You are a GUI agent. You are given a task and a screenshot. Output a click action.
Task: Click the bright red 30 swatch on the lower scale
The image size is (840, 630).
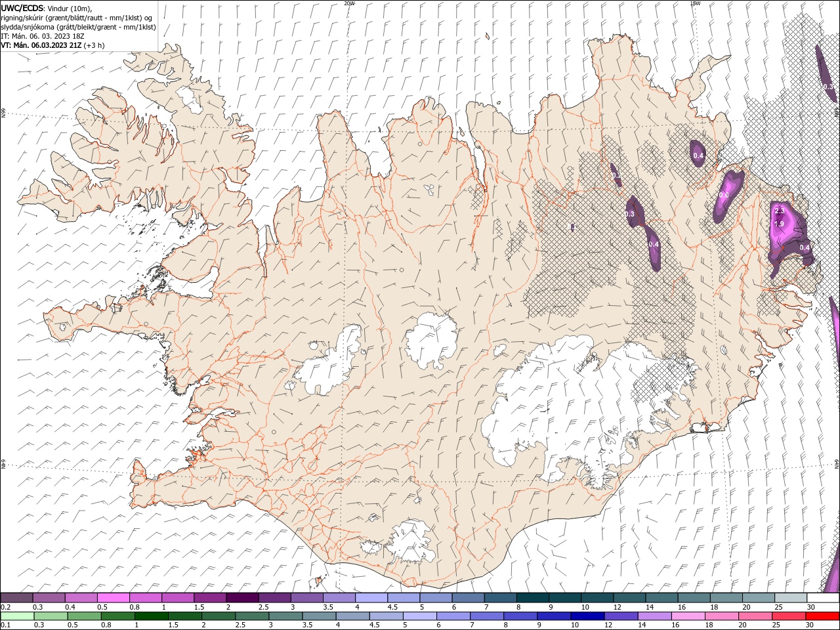click(x=823, y=616)
